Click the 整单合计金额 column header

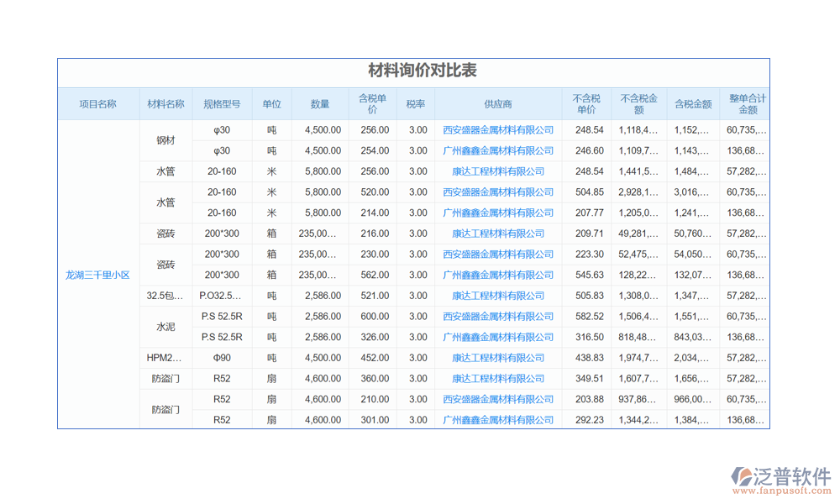click(747, 104)
